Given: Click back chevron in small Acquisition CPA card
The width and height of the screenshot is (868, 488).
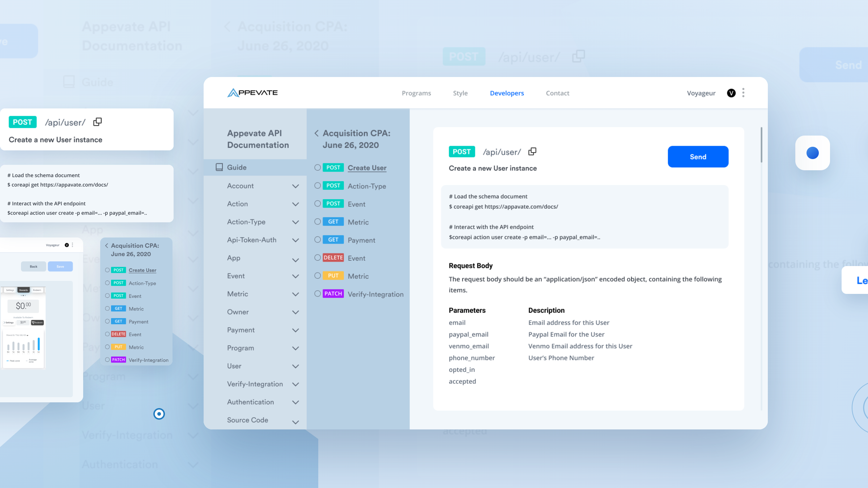Looking at the screenshot, I should coord(107,245).
